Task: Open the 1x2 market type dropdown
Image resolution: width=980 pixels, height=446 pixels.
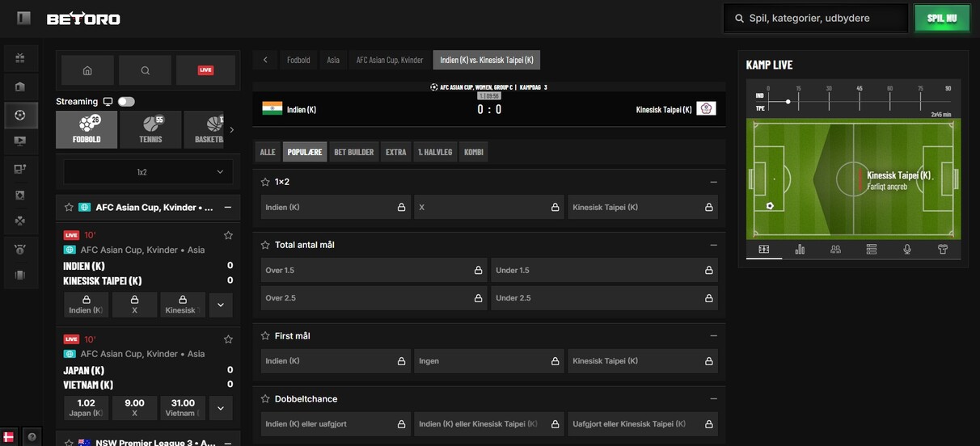Action: click(148, 172)
